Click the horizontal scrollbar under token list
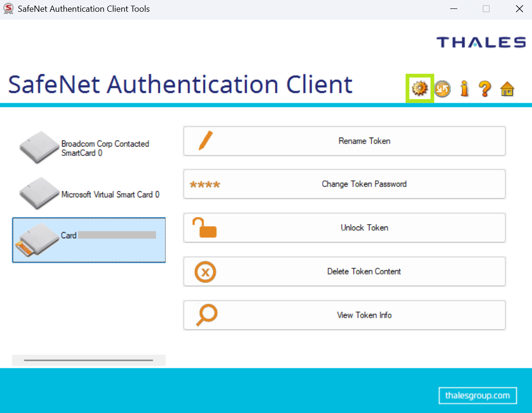Screen dimensions: 532x413 click(x=88, y=360)
